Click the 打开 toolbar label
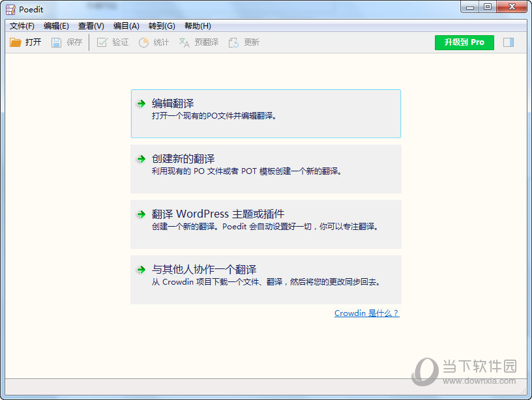Viewport: 532px width, 400px height. click(33, 42)
